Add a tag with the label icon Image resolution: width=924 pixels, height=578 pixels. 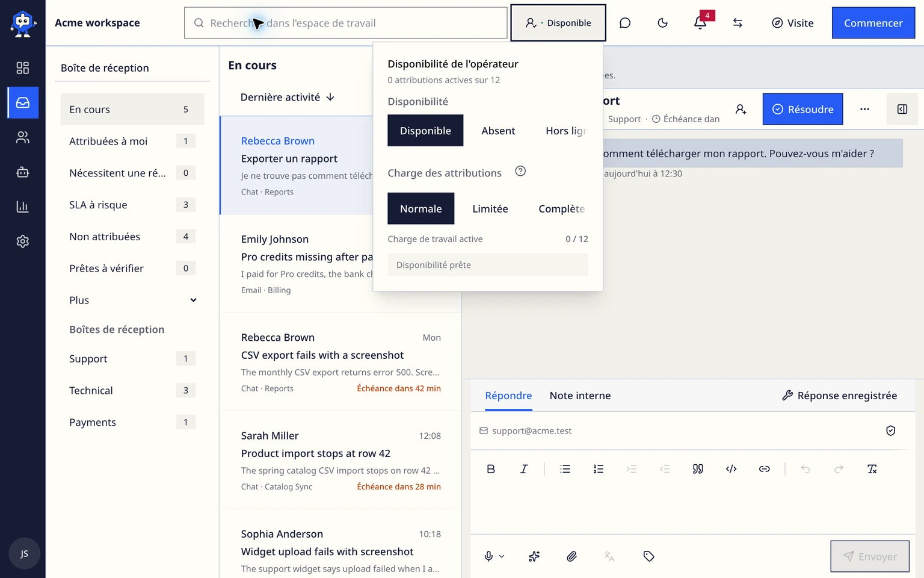pos(648,556)
